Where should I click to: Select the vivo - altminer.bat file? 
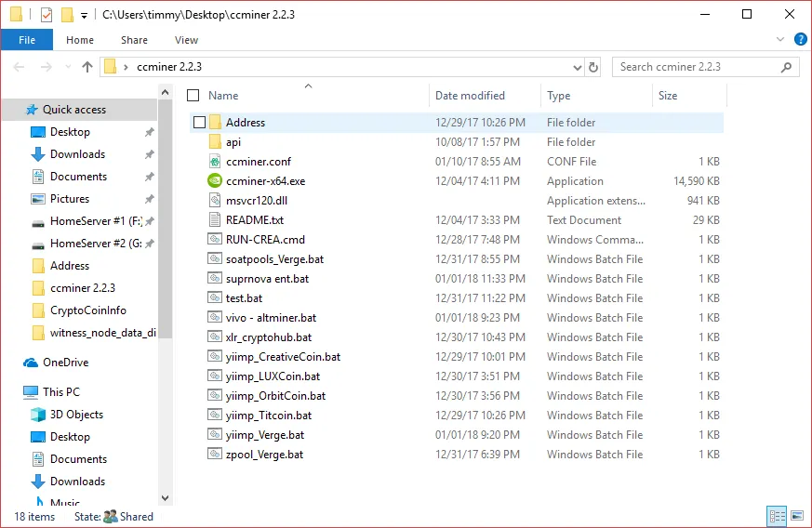click(x=271, y=317)
